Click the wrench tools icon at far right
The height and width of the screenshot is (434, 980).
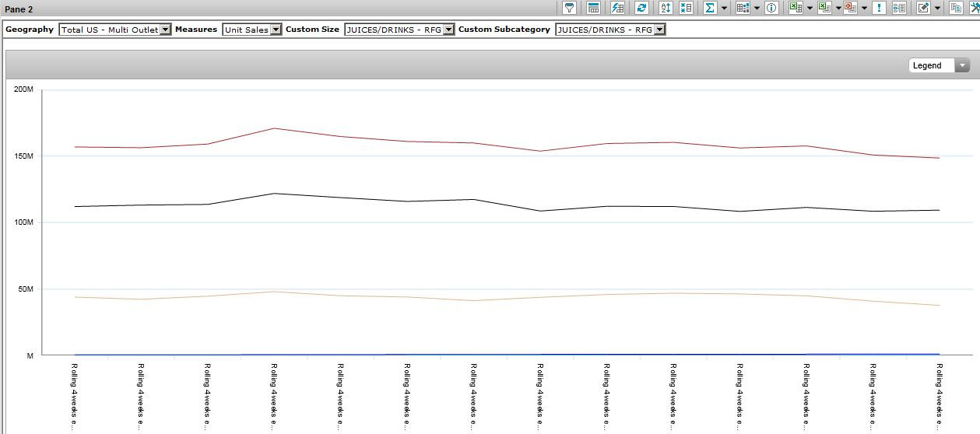click(x=975, y=8)
